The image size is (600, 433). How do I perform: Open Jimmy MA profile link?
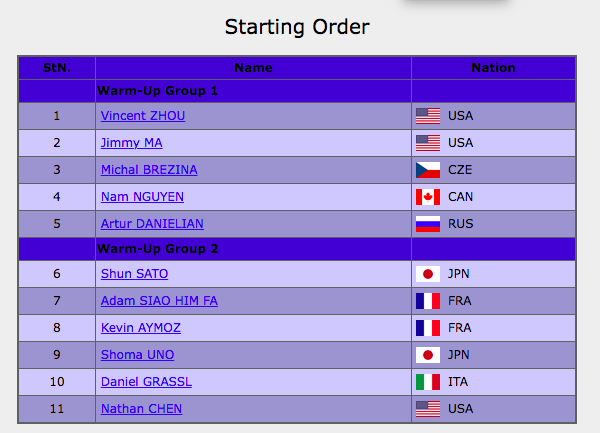pos(131,143)
